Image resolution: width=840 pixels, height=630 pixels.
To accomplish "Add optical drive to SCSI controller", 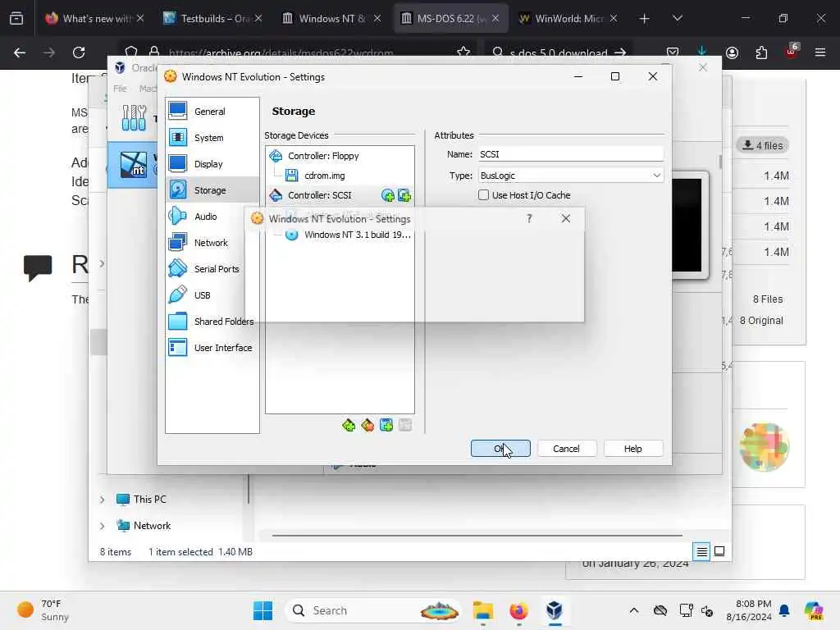I will [x=387, y=195].
